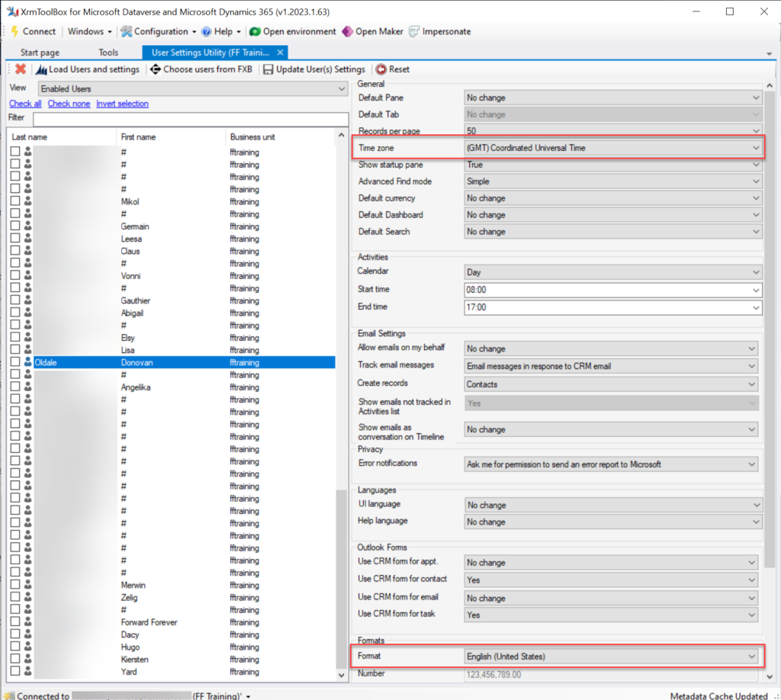Click the red Reset icon

click(x=381, y=69)
